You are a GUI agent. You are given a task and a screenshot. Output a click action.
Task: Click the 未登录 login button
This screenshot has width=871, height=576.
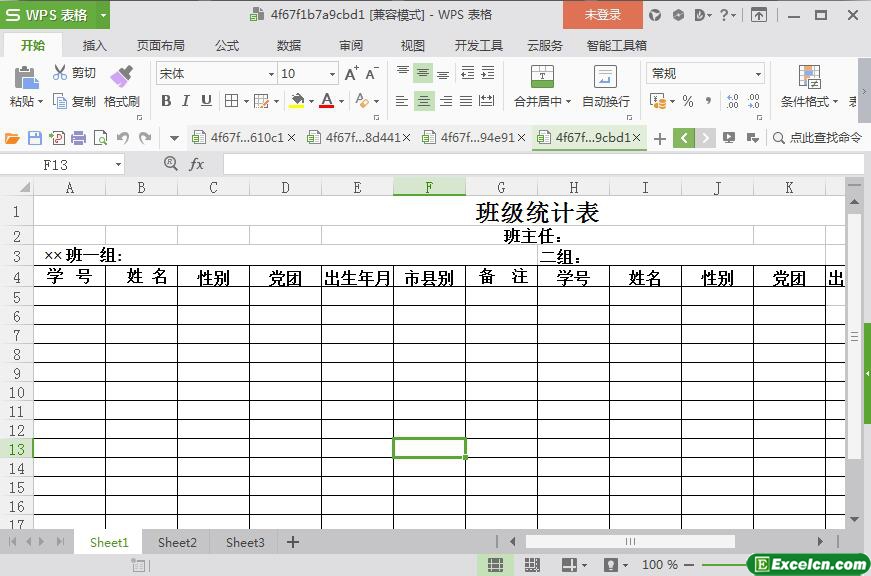(x=602, y=15)
